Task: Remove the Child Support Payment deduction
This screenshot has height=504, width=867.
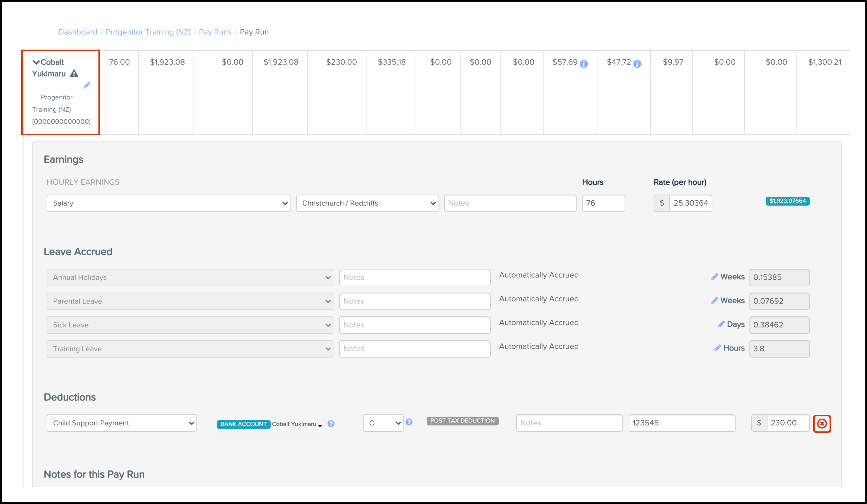Action: (x=822, y=424)
